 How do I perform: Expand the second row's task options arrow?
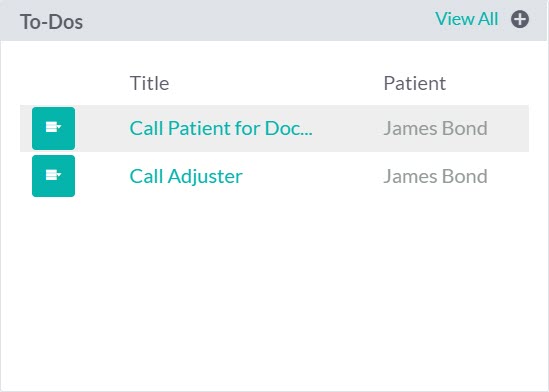click(x=59, y=174)
